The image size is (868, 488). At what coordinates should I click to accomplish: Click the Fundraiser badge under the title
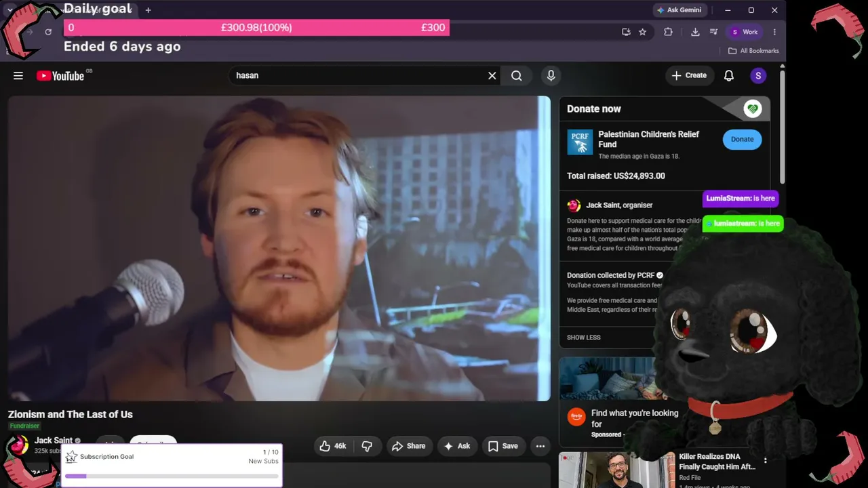(24, 426)
